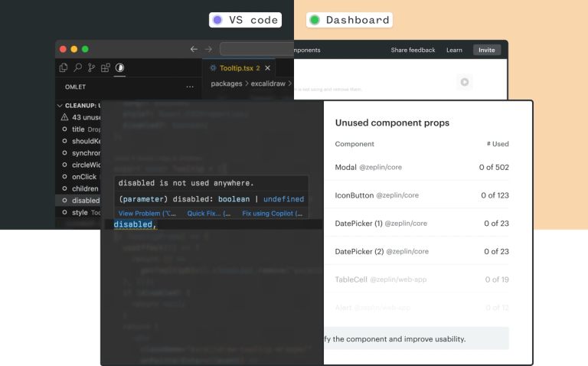Select the Omlet activity bar icon
This screenshot has width=588, height=366.
(120, 68)
